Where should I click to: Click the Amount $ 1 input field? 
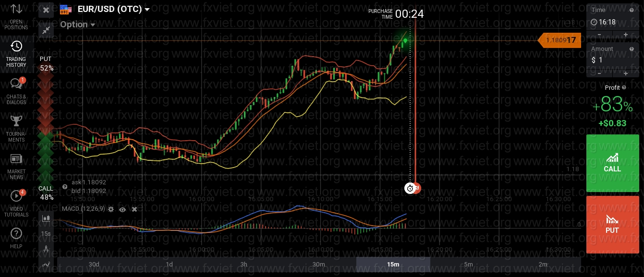pos(613,60)
